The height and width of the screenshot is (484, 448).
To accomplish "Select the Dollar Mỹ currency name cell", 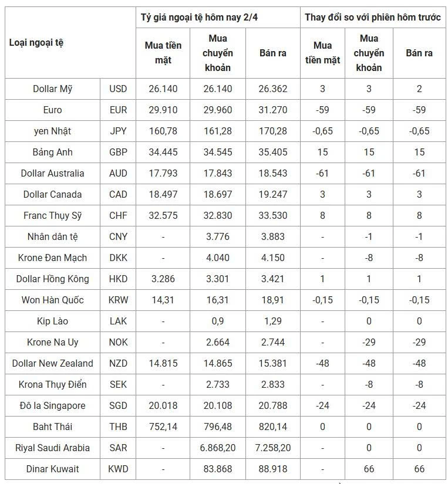I will (53, 89).
